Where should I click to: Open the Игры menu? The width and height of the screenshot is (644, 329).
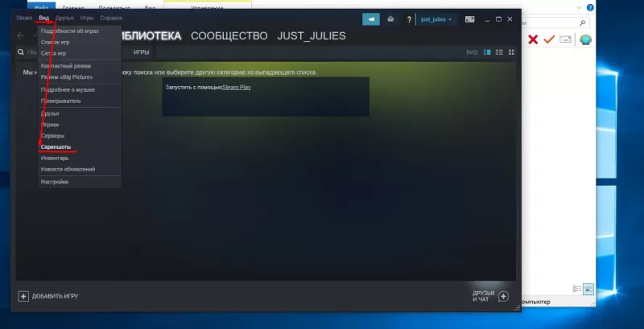[x=87, y=18]
